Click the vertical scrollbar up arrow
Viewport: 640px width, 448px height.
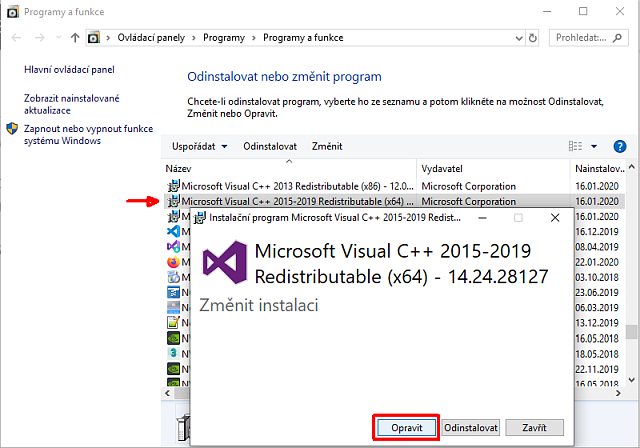(x=632, y=166)
